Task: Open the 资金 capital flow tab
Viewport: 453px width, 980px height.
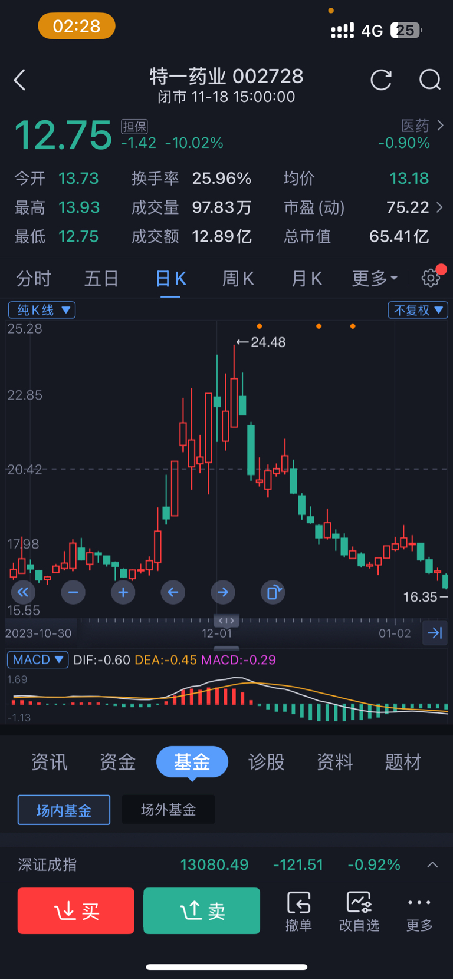Action: pos(117,762)
